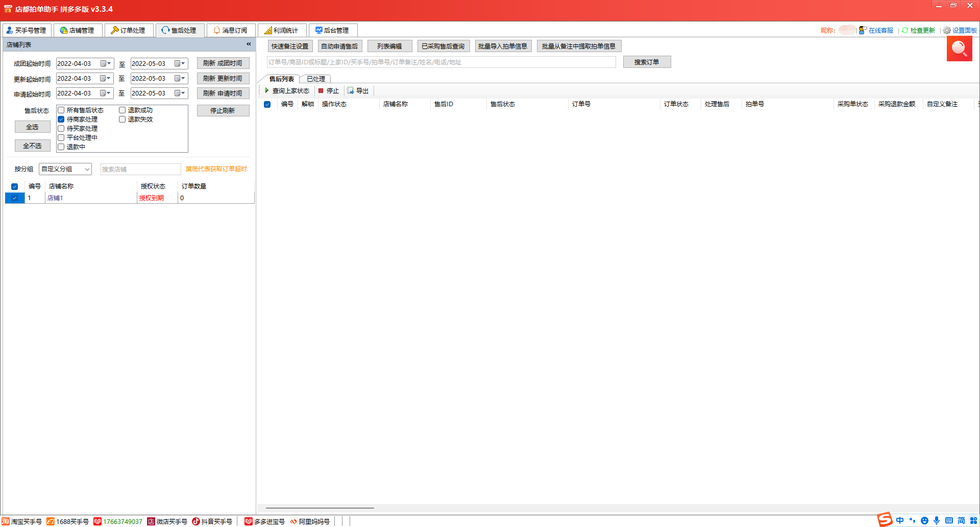Click the Sogou input method S icon
The image size is (980, 527).
885,519
